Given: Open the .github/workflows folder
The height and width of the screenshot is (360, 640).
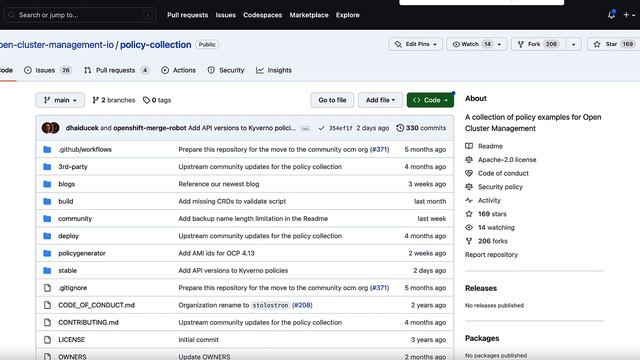Looking at the screenshot, I should coord(85,149).
